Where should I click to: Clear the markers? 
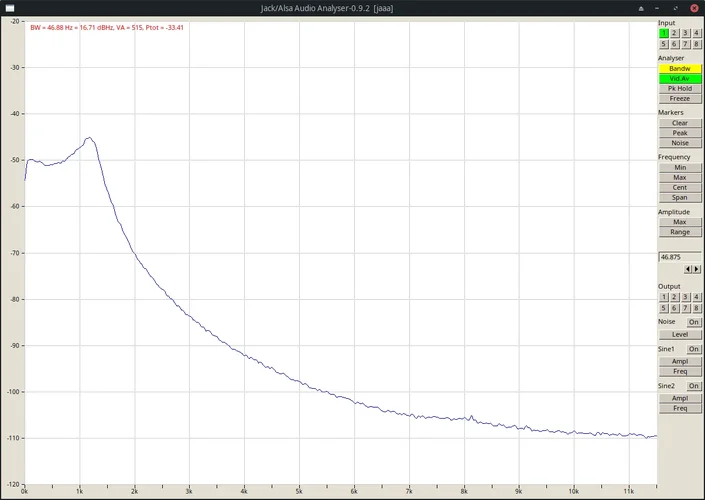tap(679, 123)
